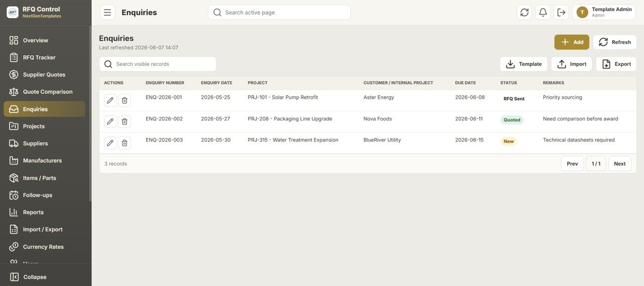The image size is (644, 286).
Task: Sort by Status column header
Action: point(508,83)
